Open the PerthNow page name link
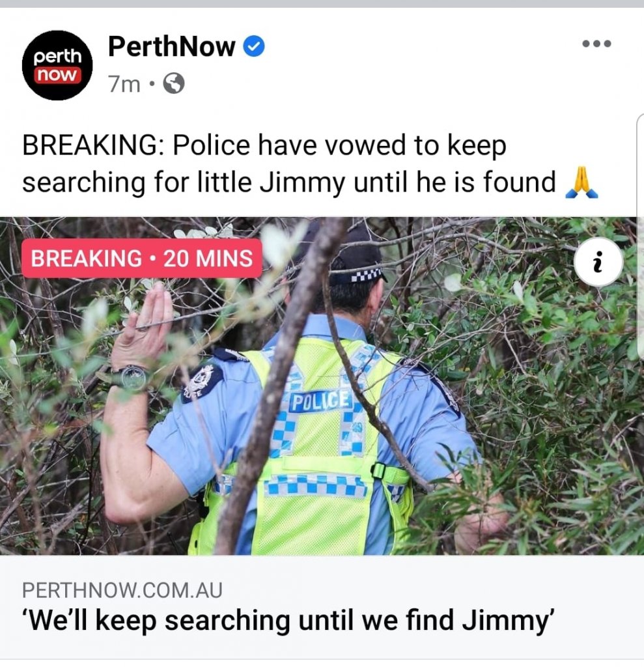 [171, 46]
